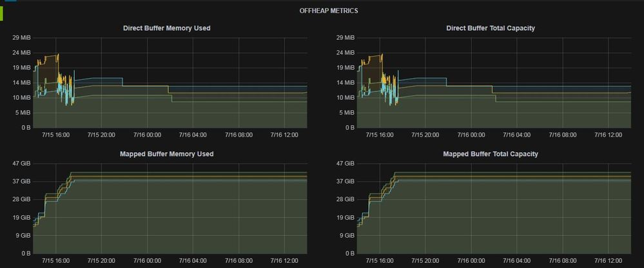This screenshot has width=644, height=268.
Task: Click 0 B label in Direct Buffer Memory Used
Action: [26, 128]
